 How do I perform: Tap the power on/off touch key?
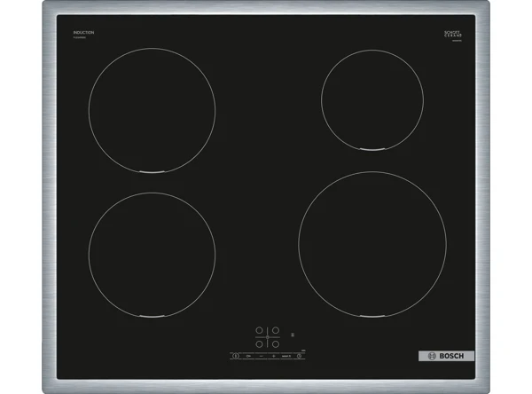pos(236,356)
